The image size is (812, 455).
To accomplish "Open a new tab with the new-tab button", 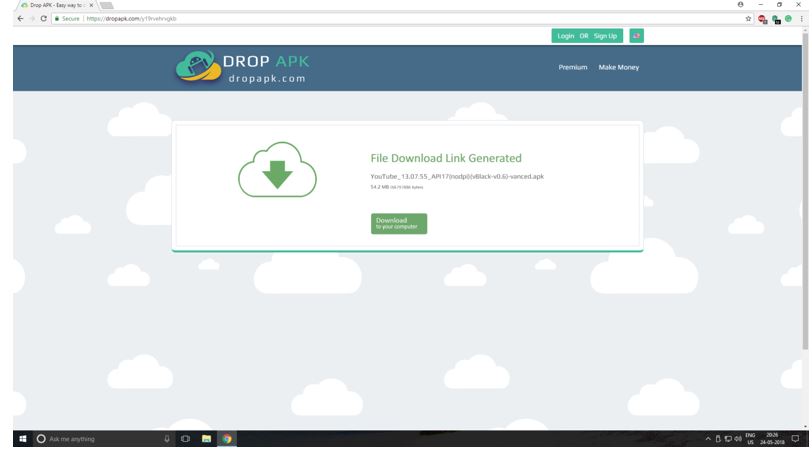I will (106, 5).
